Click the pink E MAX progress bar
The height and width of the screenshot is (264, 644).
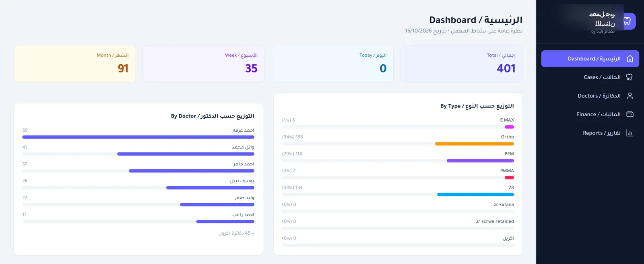pyautogui.click(x=509, y=127)
